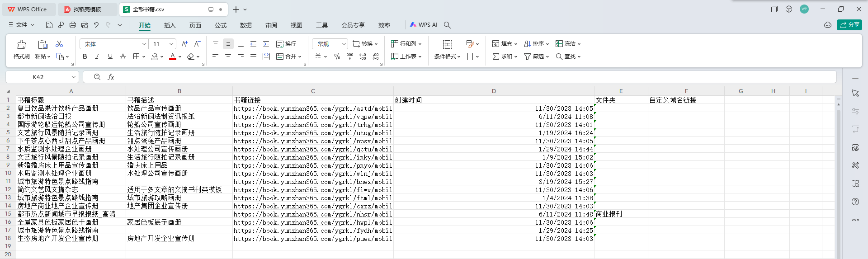This screenshot has width=868, height=259.
Task: Click the Undo arrow icon
Action: [96, 25]
